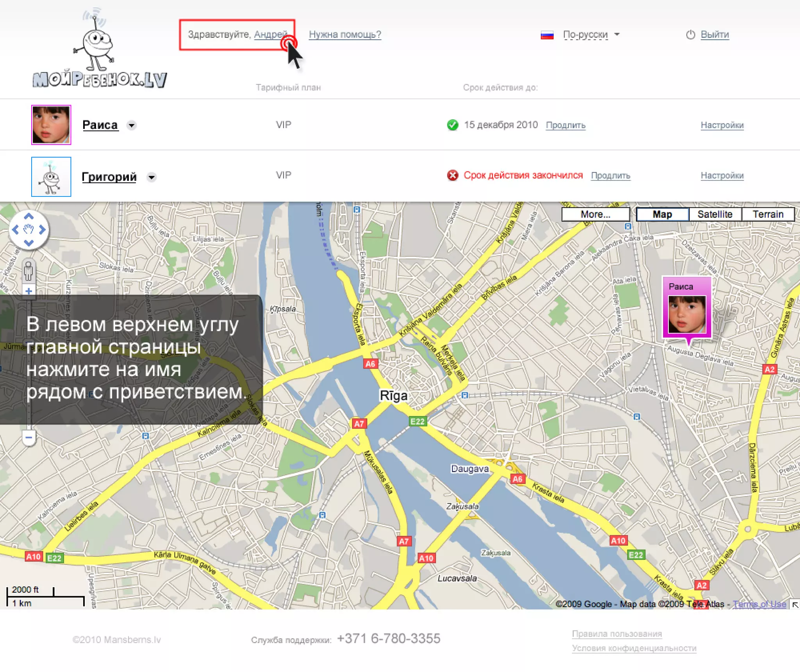Click Продлить link for Григорий
Screen dimensions: 800x672
point(610,176)
